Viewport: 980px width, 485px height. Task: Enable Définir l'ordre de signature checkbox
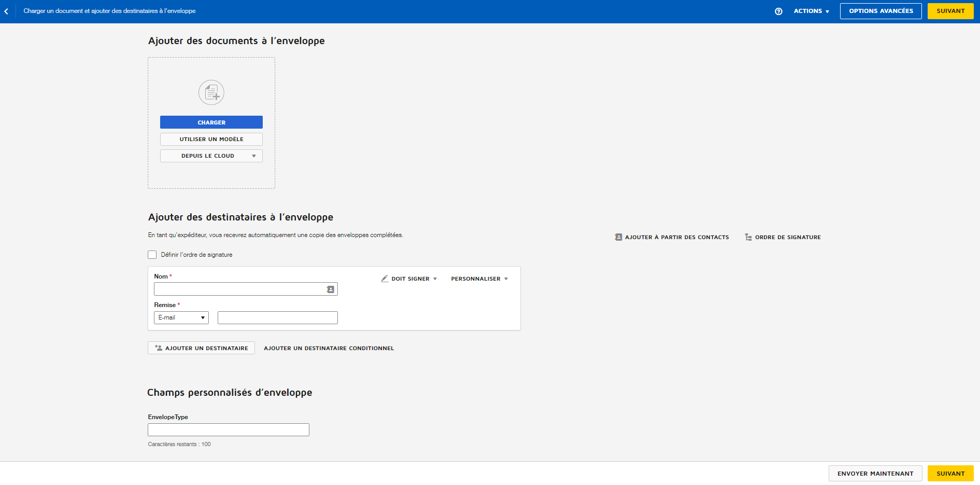152,255
